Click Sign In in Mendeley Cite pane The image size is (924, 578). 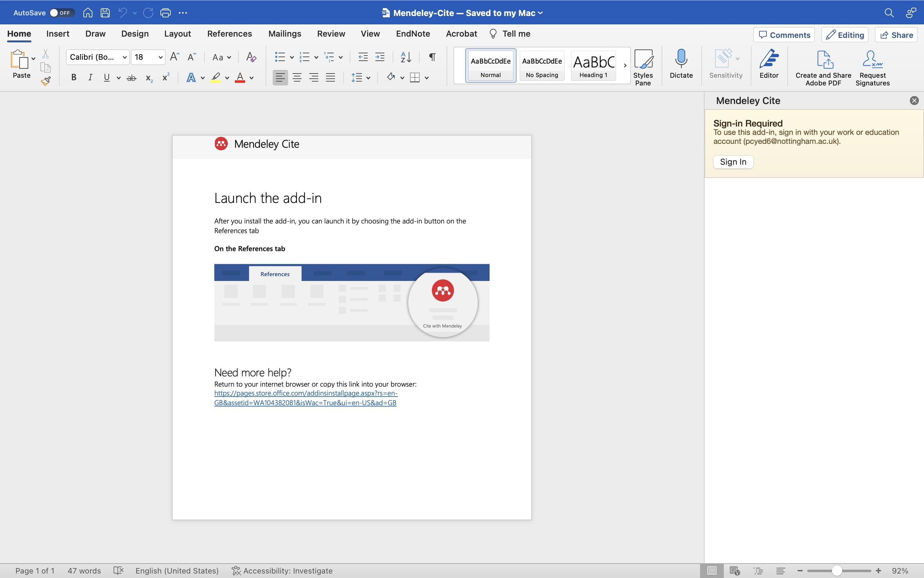(x=733, y=162)
